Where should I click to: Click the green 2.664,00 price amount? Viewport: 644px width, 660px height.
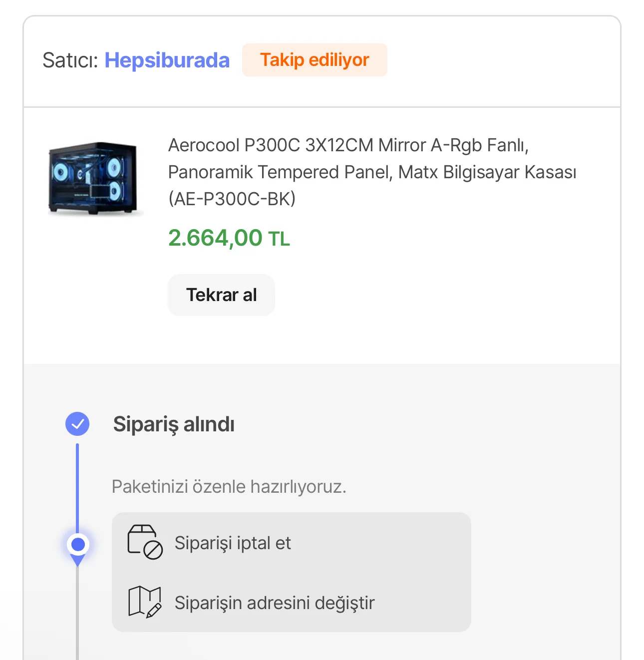click(215, 238)
